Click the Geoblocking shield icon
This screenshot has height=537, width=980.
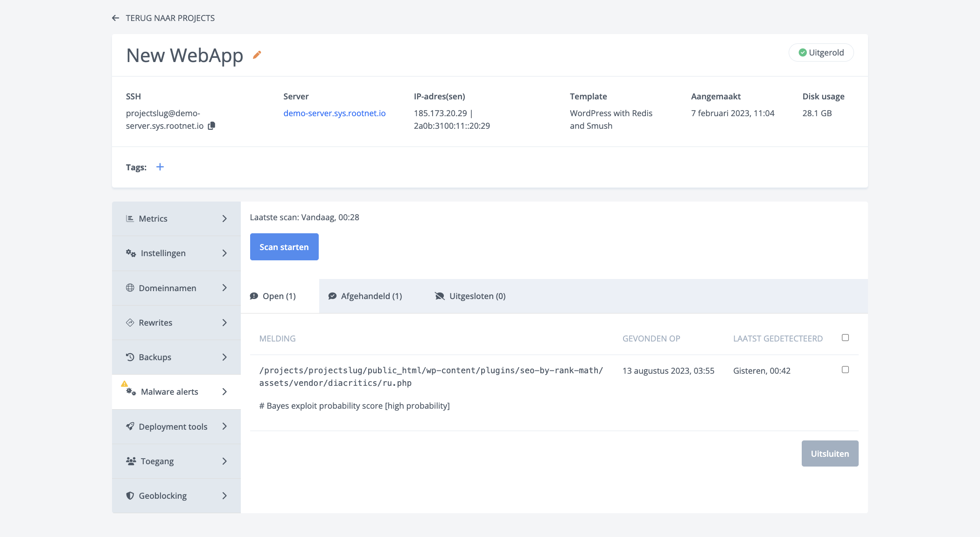(x=130, y=495)
